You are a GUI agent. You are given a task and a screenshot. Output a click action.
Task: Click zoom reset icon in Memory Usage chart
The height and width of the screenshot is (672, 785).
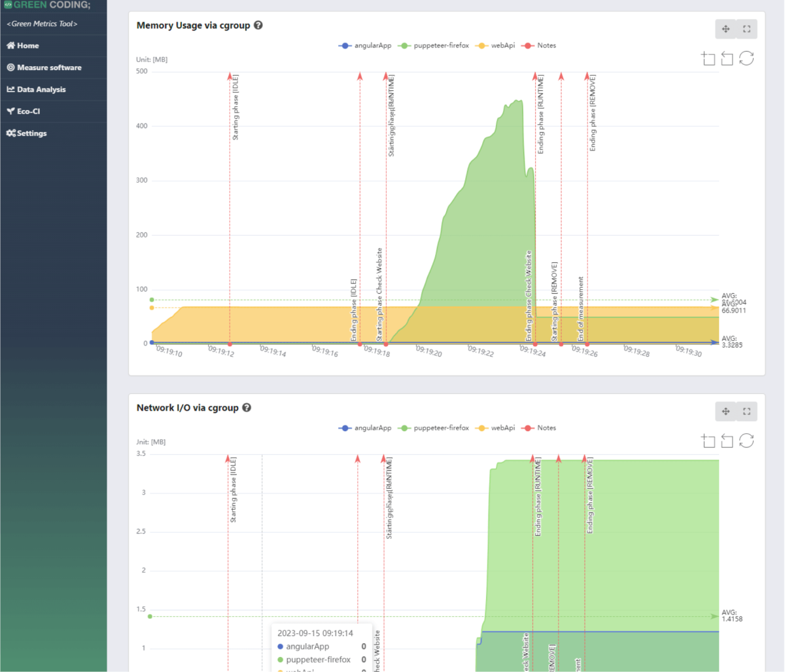727,58
